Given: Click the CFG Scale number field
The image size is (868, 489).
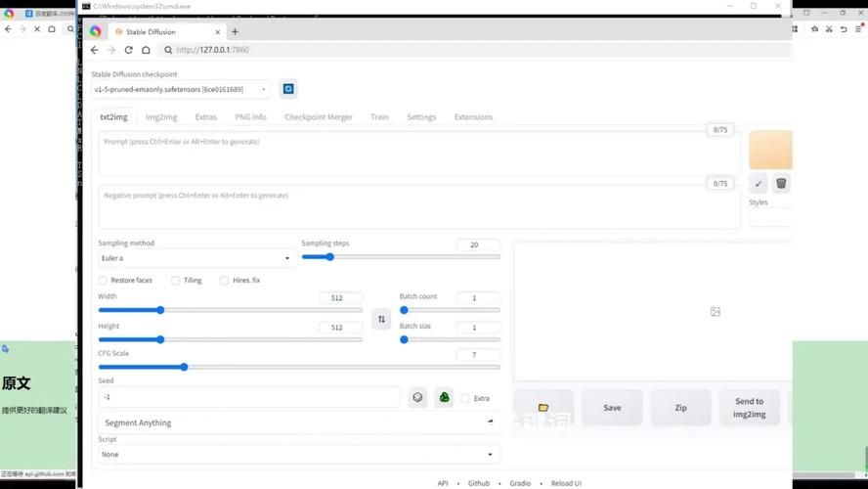Looking at the screenshot, I should click(478, 355).
